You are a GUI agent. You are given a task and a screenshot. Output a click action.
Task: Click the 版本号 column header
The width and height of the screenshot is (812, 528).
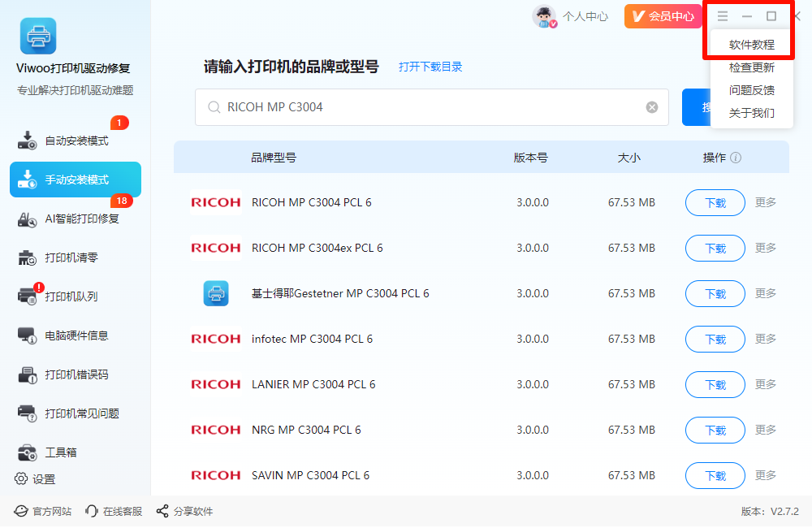tap(531, 158)
